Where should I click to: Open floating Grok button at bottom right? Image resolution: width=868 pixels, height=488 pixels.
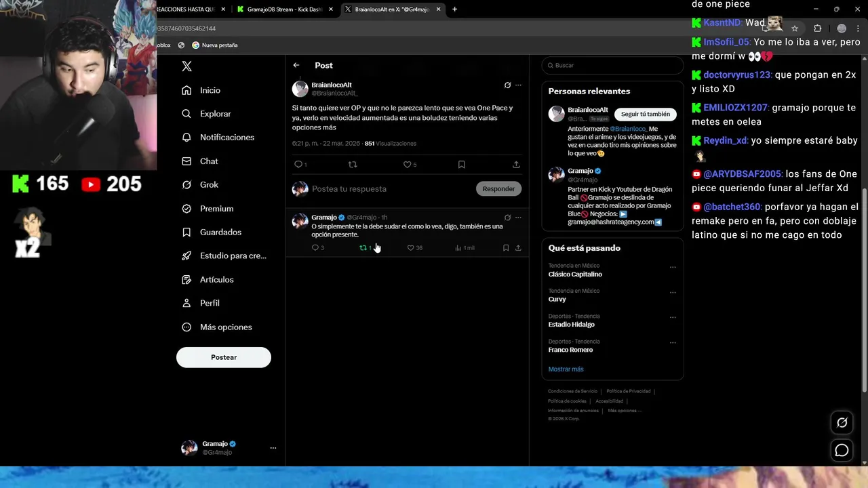[842, 422]
